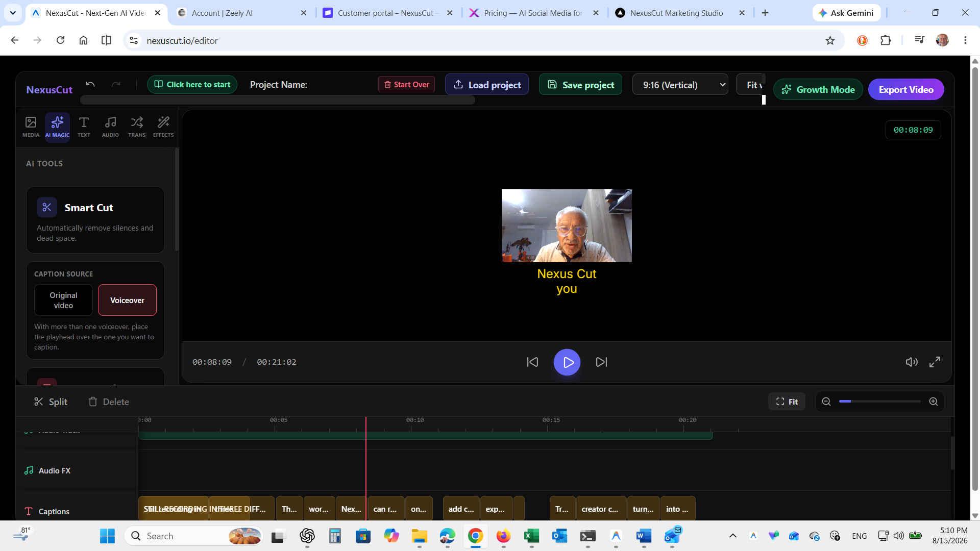Zoom out the timeline
980x551 pixels.
[826, 402]
